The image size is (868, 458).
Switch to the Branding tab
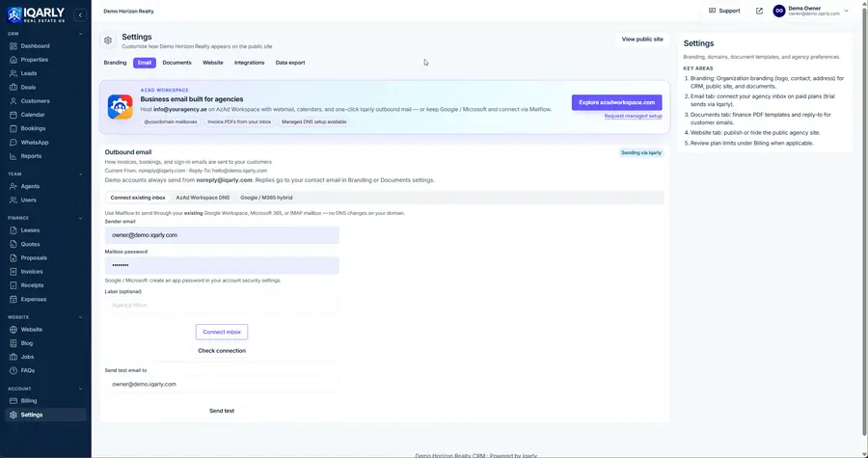coord(115,63)
